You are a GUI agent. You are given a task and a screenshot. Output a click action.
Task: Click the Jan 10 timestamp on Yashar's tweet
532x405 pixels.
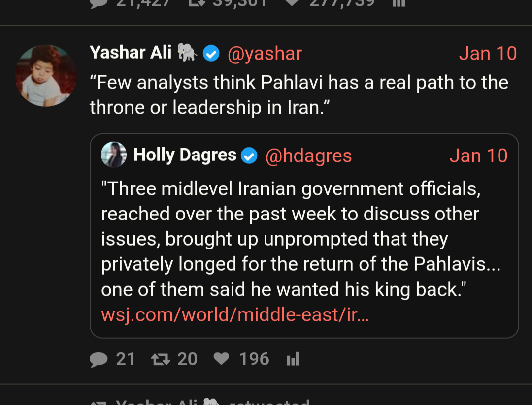coord(488,53)
